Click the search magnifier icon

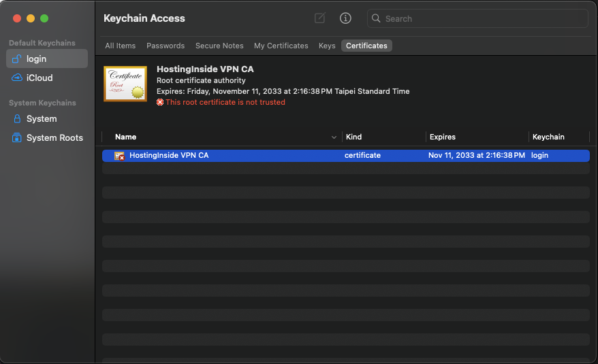[x=376, y=18]
